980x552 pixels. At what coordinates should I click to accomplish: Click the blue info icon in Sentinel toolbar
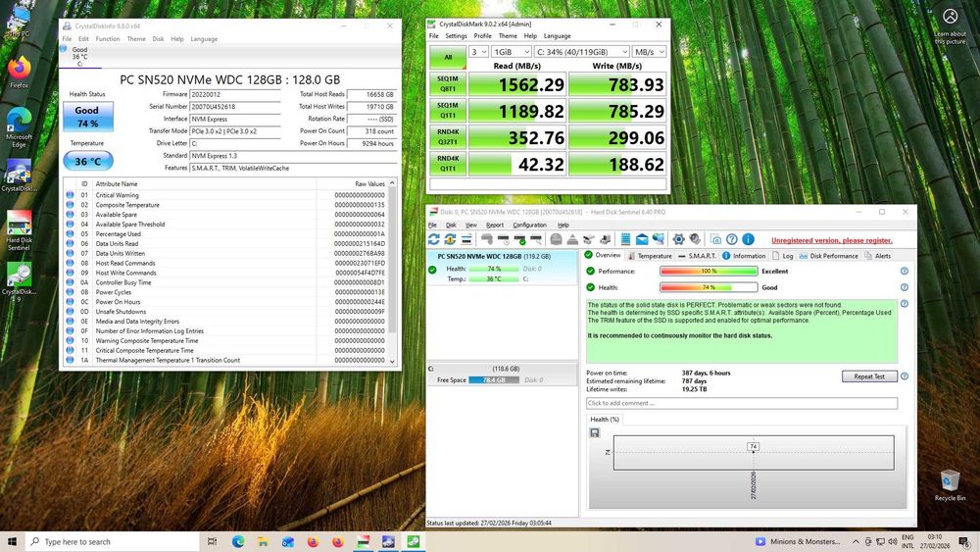point(748,239)
